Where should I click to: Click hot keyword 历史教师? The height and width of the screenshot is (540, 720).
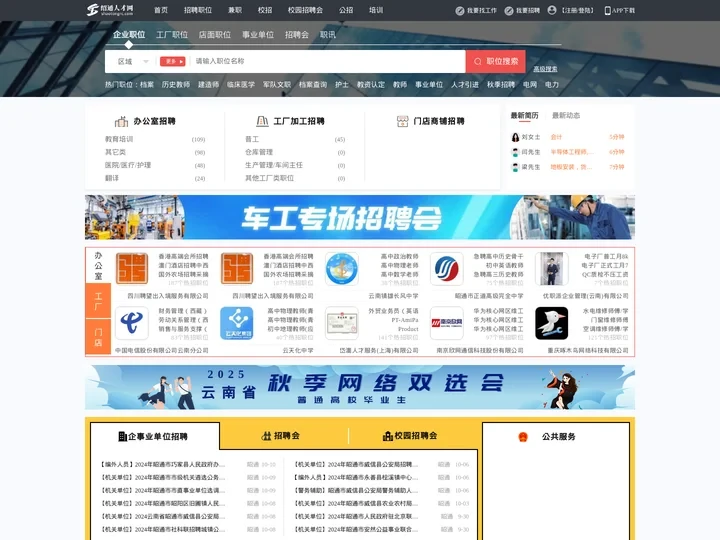175,84
